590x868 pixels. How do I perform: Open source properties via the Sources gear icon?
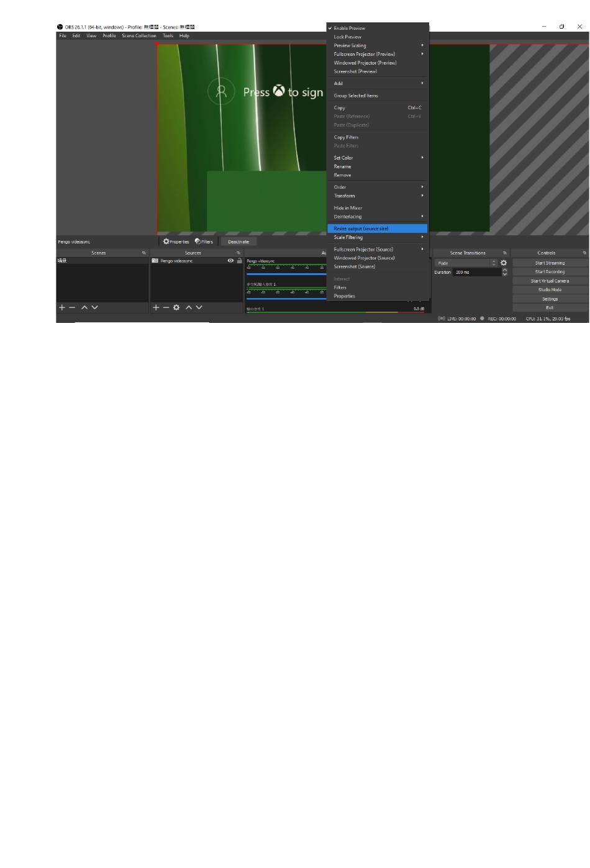pos(176,307)
